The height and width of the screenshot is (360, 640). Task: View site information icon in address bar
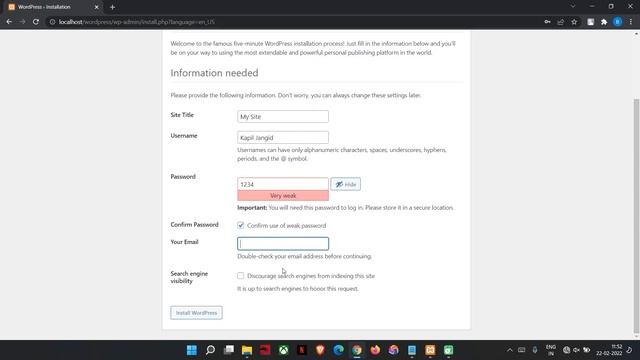tap(52, 22)
